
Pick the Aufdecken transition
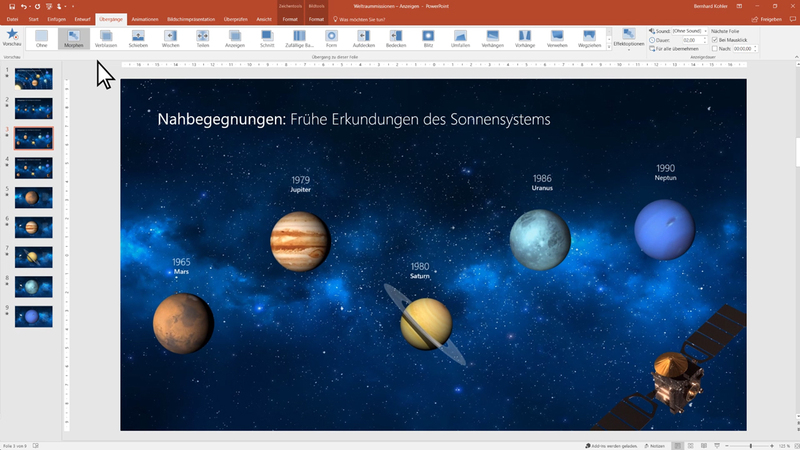pyautogui.click(x=364, y=39)
